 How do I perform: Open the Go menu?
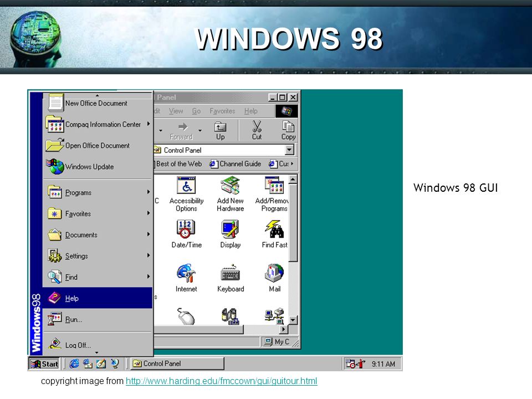(x=196, y=111)
